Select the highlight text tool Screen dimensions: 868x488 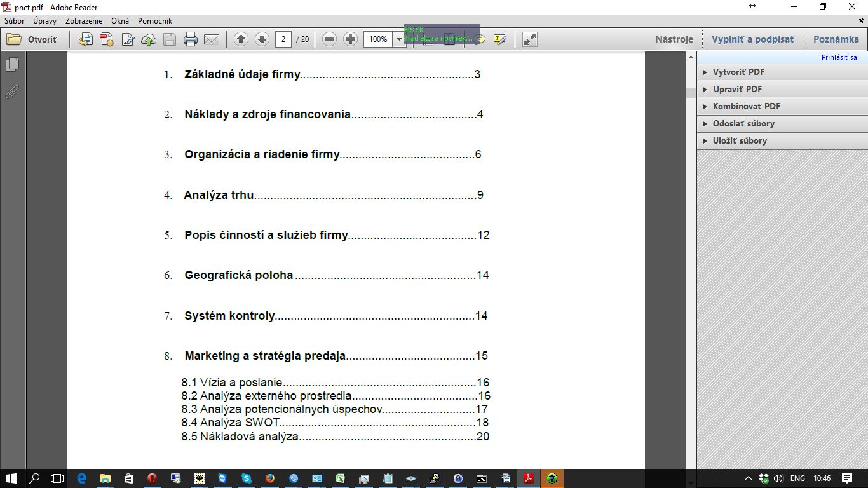(x=500, y=39)
